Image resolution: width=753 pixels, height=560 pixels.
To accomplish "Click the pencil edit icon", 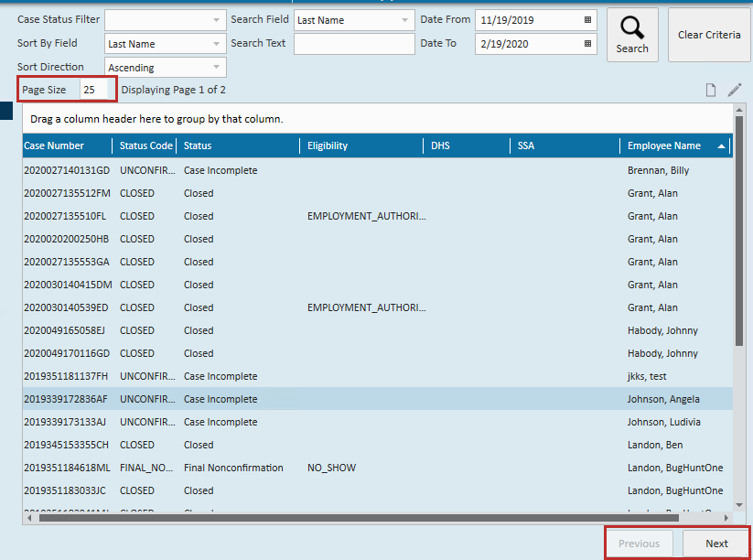I will (x=735, y=90).
